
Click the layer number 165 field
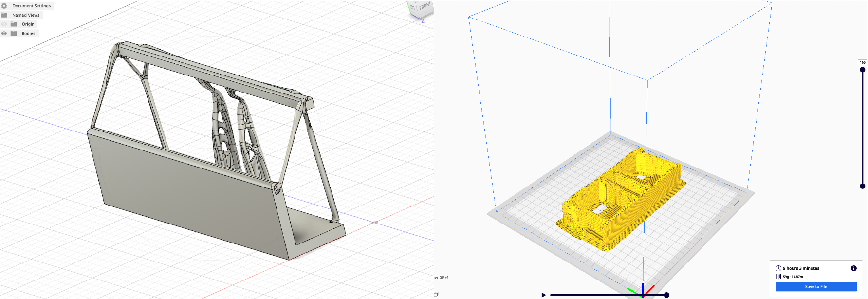(862, 62)
